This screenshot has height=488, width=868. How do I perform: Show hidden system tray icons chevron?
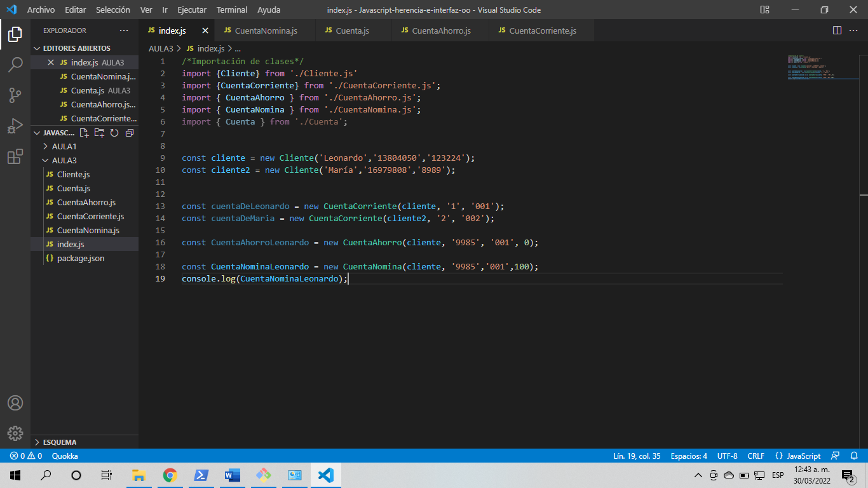[698, 475]
